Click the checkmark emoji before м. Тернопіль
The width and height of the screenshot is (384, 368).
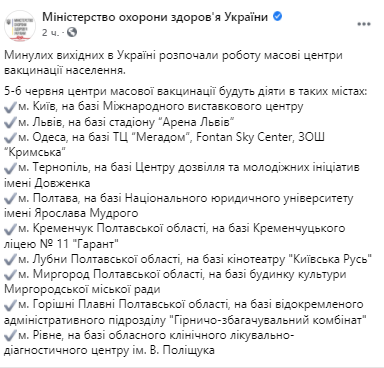coord(10,168)
